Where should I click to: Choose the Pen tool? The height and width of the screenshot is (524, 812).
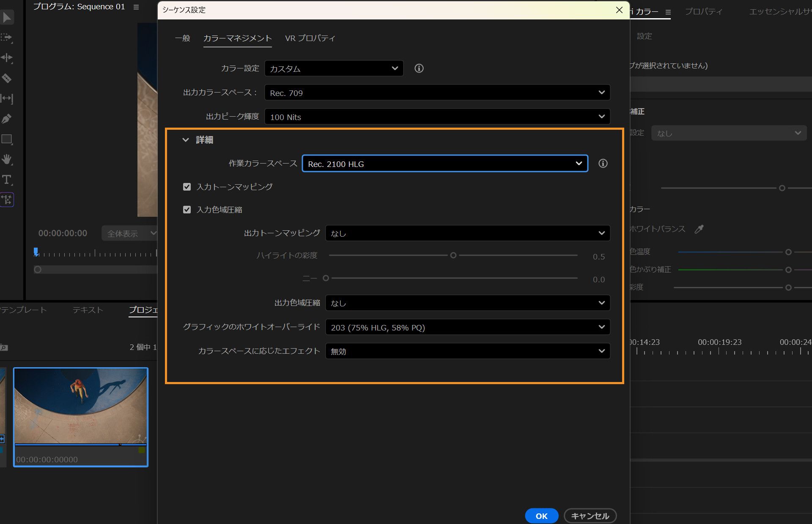click(x=7, y=118)
